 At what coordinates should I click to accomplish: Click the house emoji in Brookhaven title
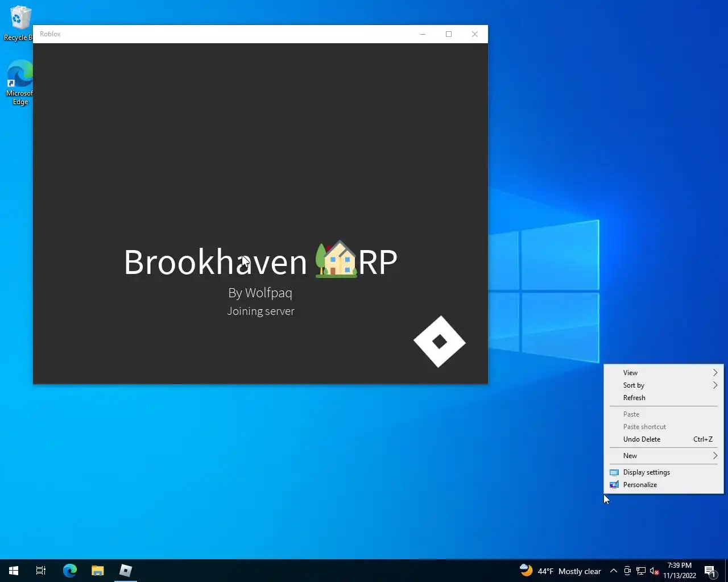pos(337,259)
